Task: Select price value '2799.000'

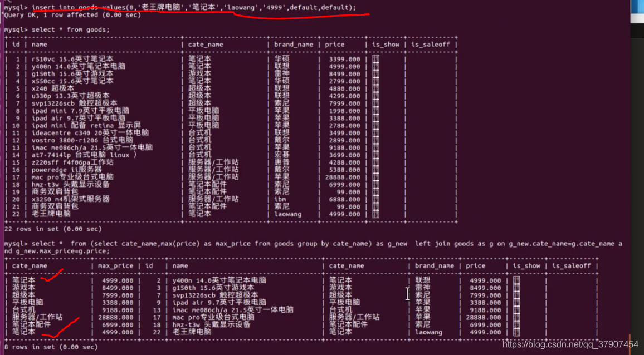Action: coord(345,81)
